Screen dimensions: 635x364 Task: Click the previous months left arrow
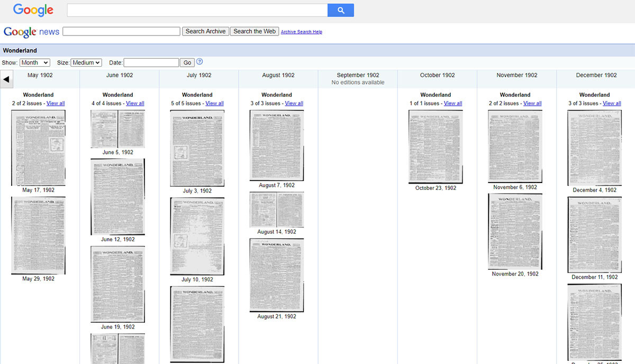[6, 79]
